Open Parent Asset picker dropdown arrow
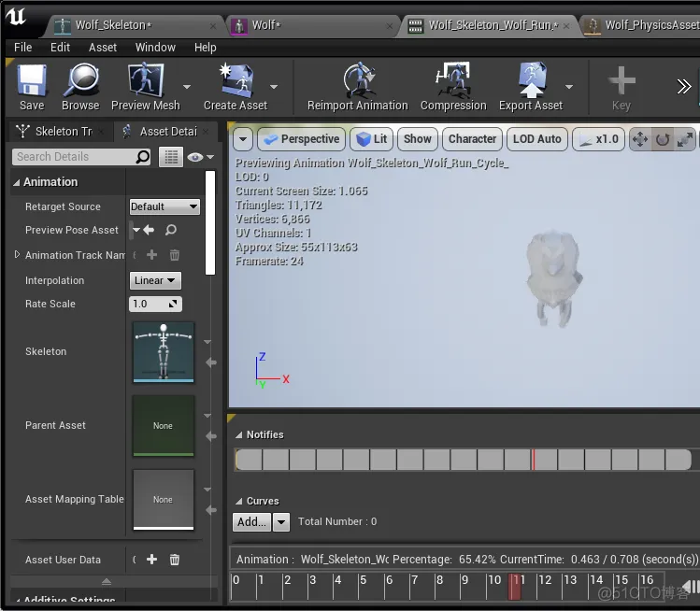 (207, 416)
